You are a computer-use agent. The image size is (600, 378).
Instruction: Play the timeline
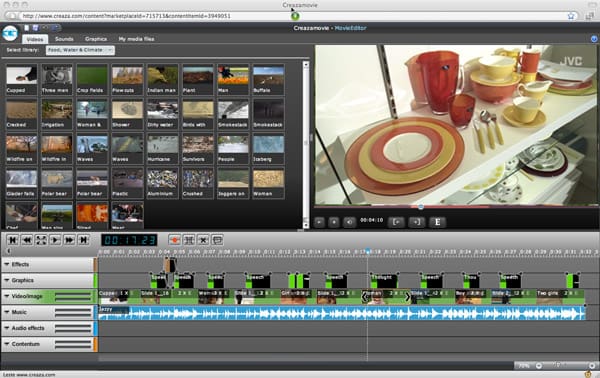coord(55,240)
